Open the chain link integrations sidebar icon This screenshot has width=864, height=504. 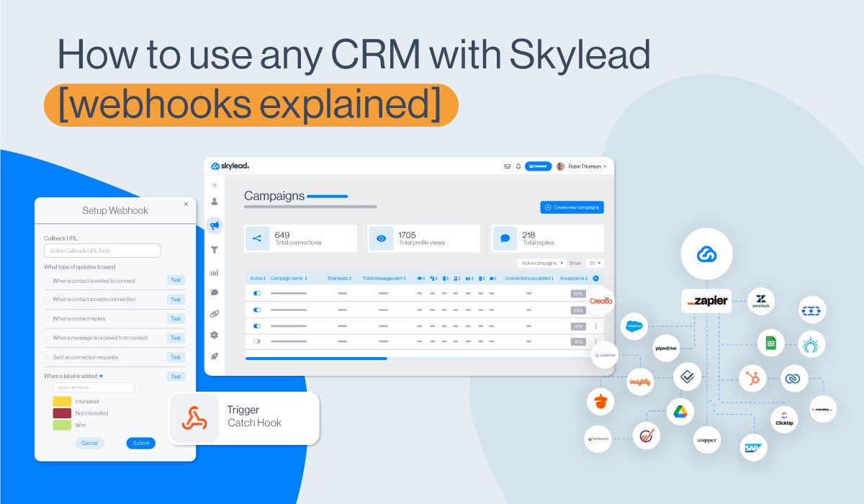(215, 314)
